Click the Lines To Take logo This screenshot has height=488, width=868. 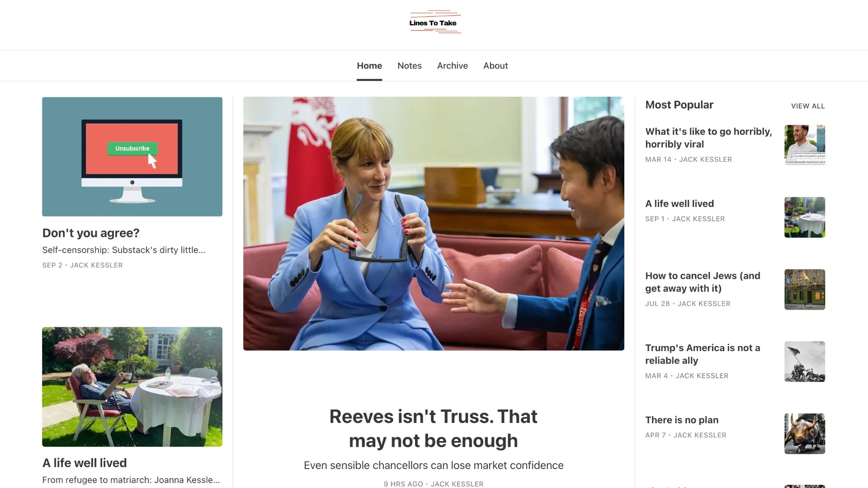point(434,22)
